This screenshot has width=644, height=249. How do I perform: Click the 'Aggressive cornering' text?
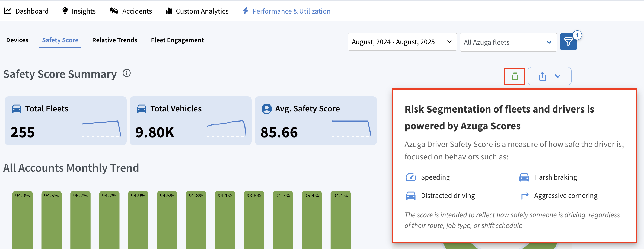pyautogui.click(x=566, y=196)
